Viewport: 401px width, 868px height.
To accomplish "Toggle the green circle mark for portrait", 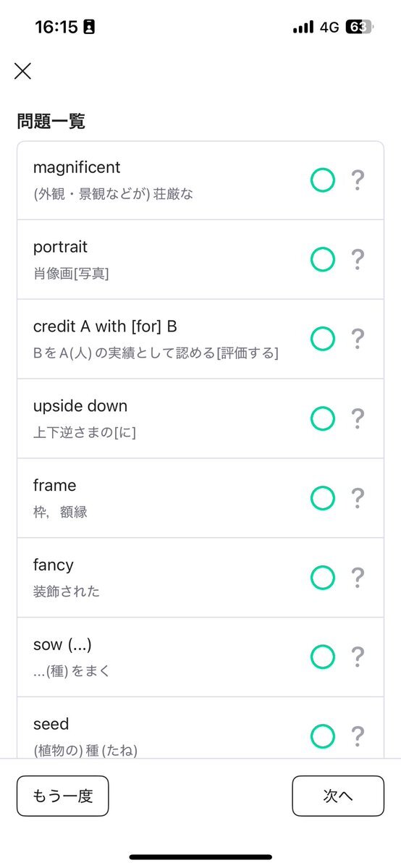I will point(322,260).
